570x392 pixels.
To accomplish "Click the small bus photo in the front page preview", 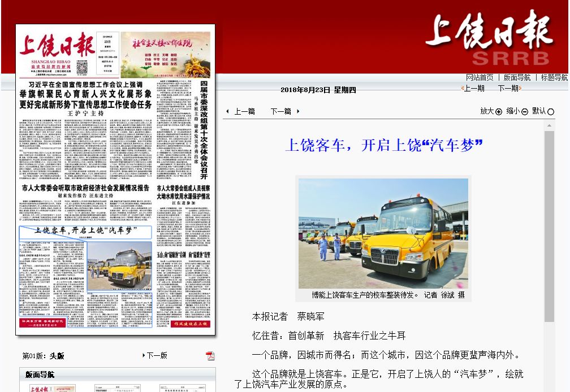I will pos(120,266).
